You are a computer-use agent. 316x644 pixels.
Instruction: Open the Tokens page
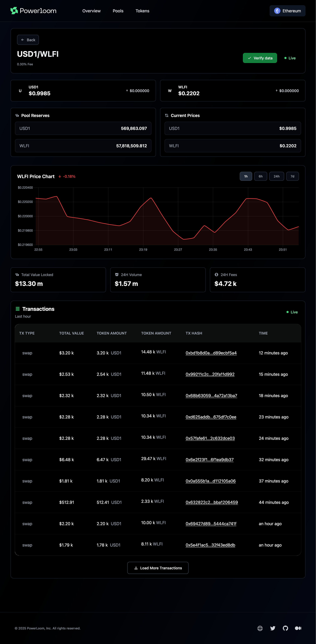(142, 11)
